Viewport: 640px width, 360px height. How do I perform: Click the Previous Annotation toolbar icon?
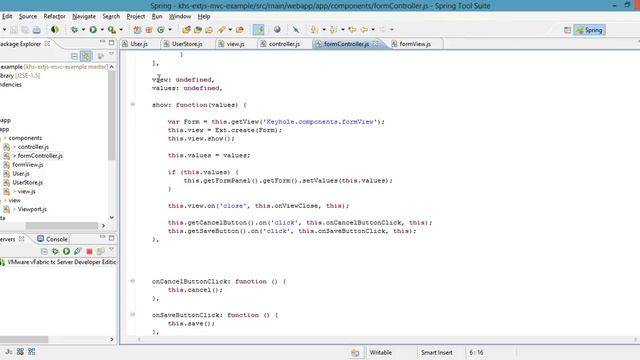[333, 29]
